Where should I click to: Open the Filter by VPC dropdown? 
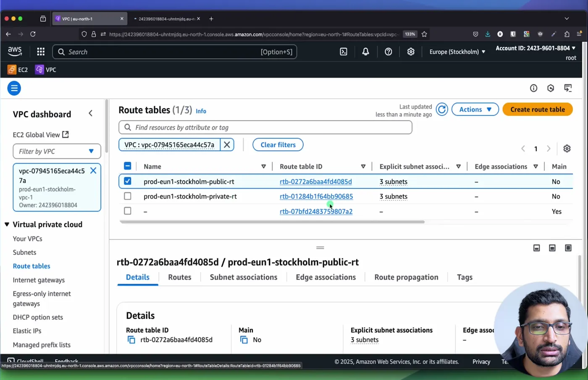[57, 152]
